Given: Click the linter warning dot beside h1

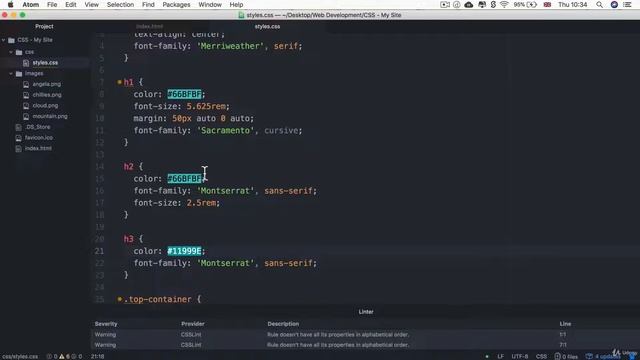Looking at the screenshot, I should 120,82.
